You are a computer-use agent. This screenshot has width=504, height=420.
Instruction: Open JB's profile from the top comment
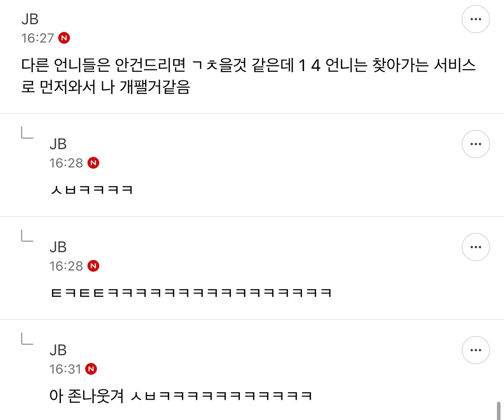pos(30,20)
